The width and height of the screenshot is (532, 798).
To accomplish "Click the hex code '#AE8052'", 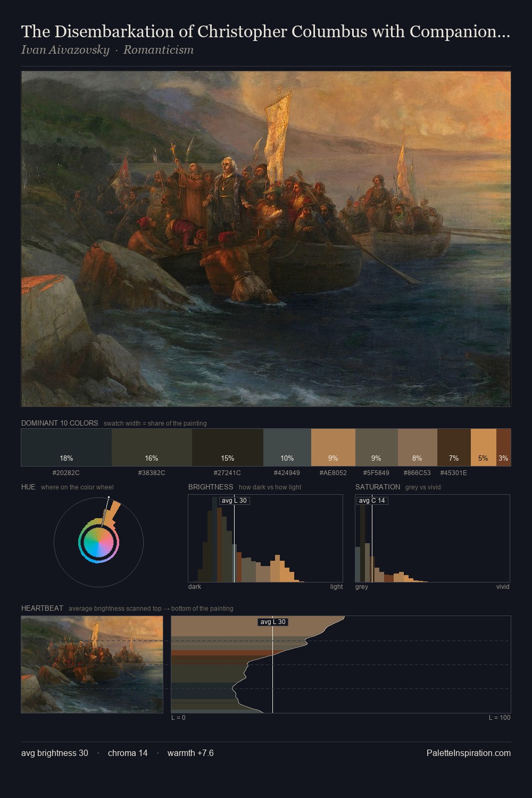I will tap(333, 472).
